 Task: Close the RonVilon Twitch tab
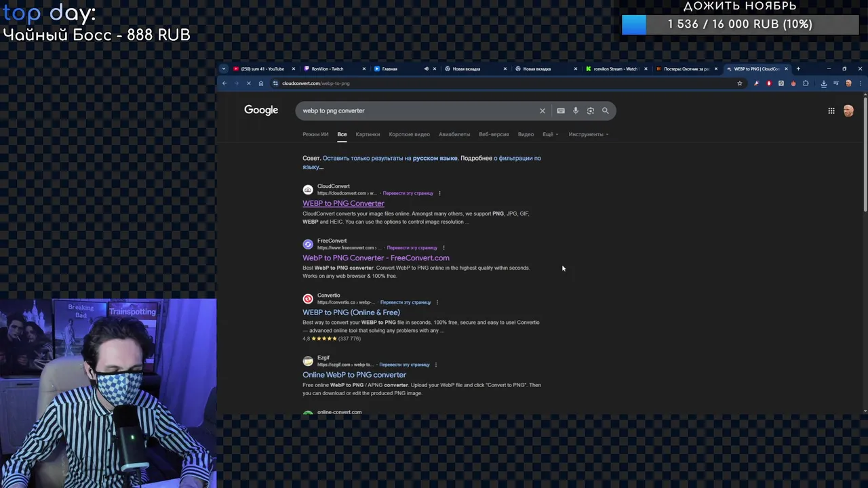pos(364,68)
